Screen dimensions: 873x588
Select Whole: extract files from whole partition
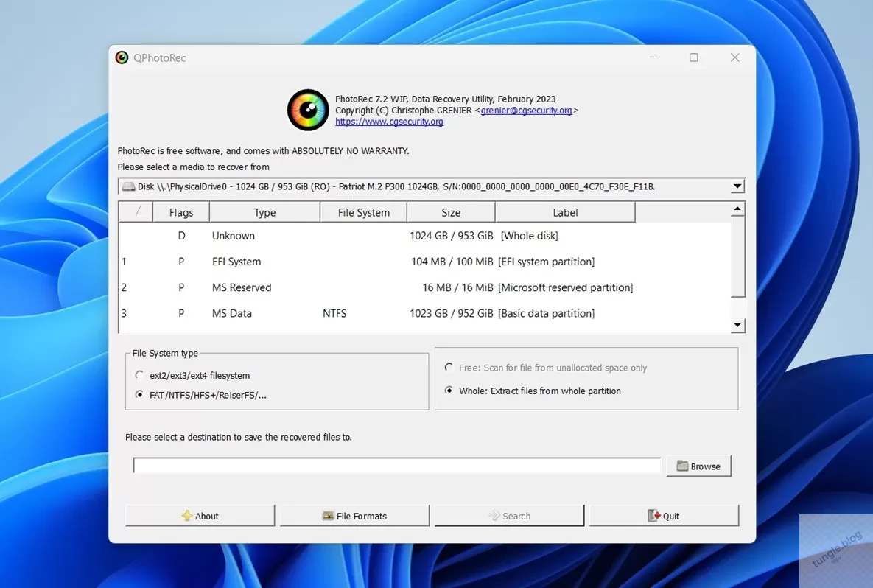click(449, 391)
